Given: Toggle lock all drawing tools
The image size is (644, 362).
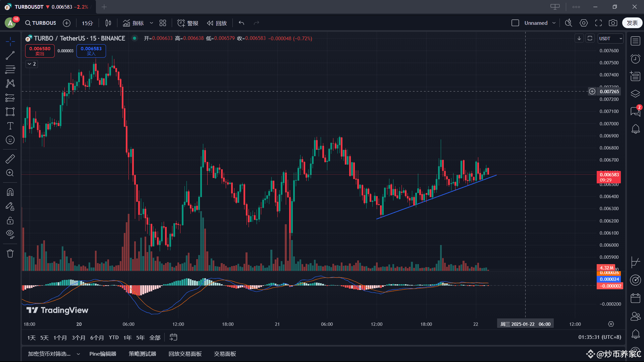Looking at the screenshot, I should coord(10,221).
